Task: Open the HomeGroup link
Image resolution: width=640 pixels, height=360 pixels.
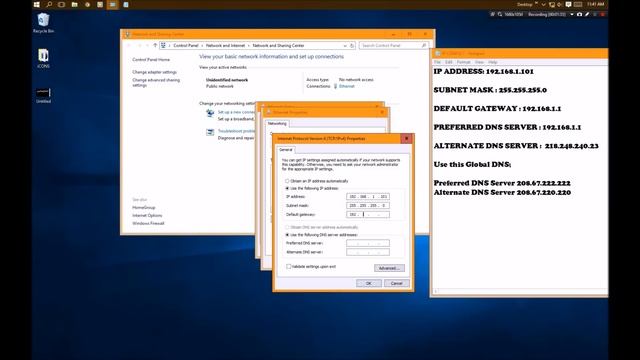Action: (x=144, y=208)
